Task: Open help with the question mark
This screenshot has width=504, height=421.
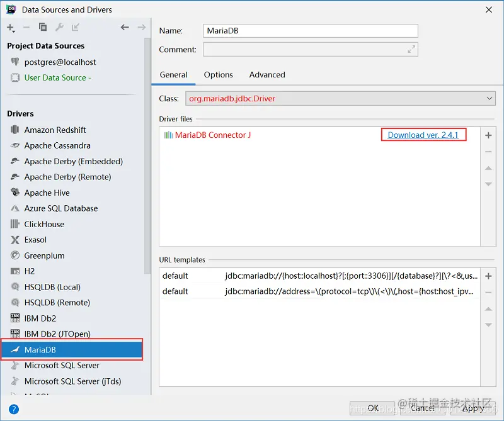Action: click(x=14, y=409)
